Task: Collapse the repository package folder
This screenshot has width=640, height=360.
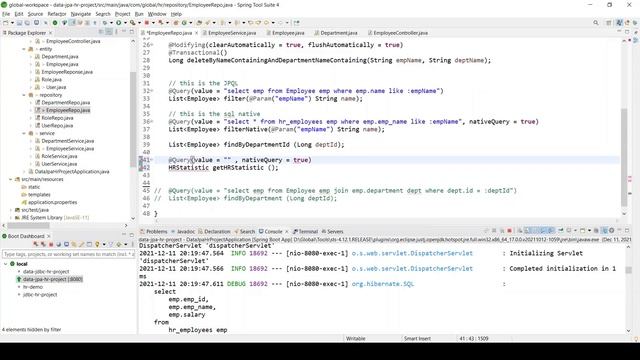Action: pos(24,95)
